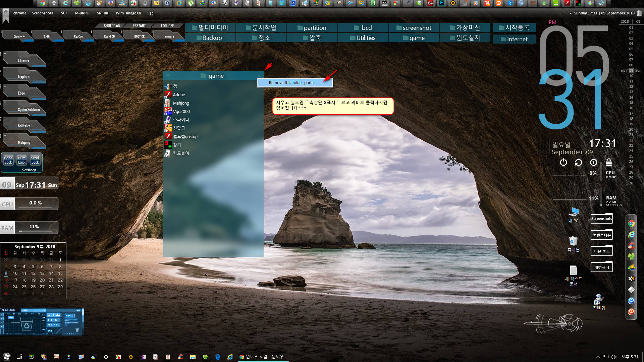The height and width of the screenshot is (362, 644).
Task: Open the settings gear on the taskbar
Action: point(106,357)
